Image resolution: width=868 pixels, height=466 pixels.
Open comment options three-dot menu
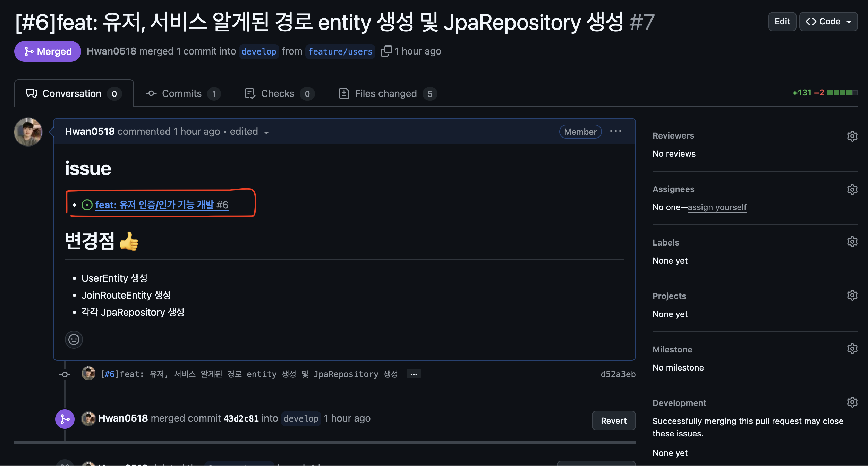pos(615,131)
